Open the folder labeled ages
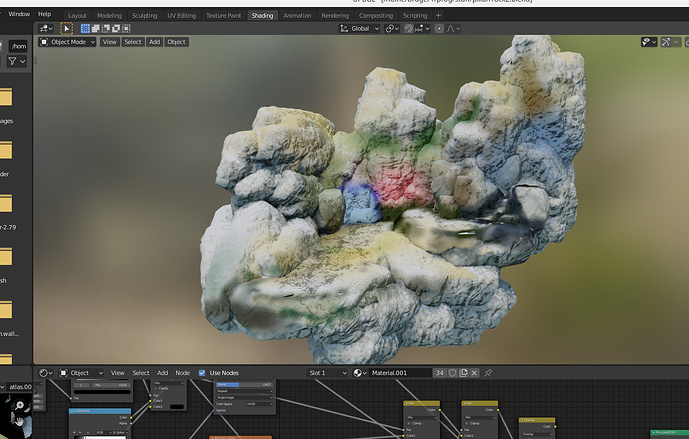 point(6,98)
